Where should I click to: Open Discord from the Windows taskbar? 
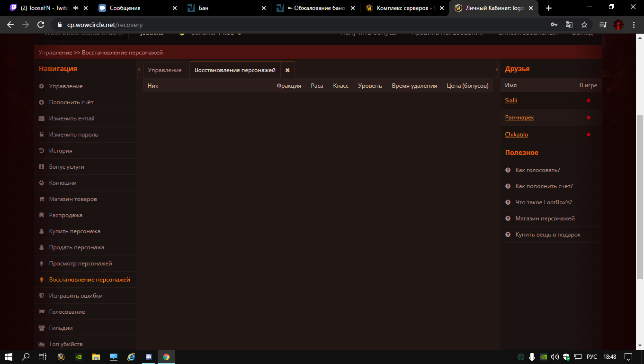tap(148, 357)
